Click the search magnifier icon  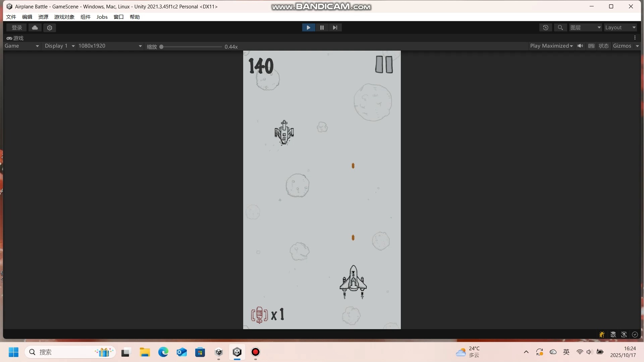[560, 27]
